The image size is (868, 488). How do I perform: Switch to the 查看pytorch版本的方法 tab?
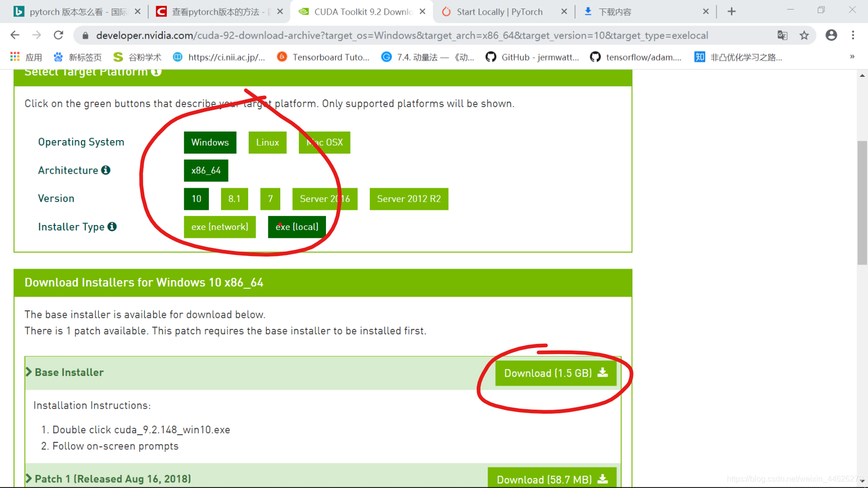[219, 12]
